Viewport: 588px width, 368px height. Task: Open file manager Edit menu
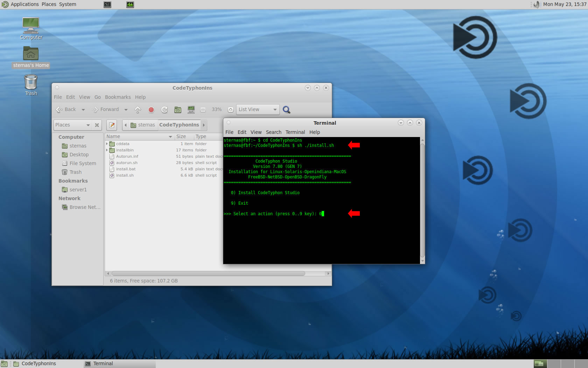point(70,97)
